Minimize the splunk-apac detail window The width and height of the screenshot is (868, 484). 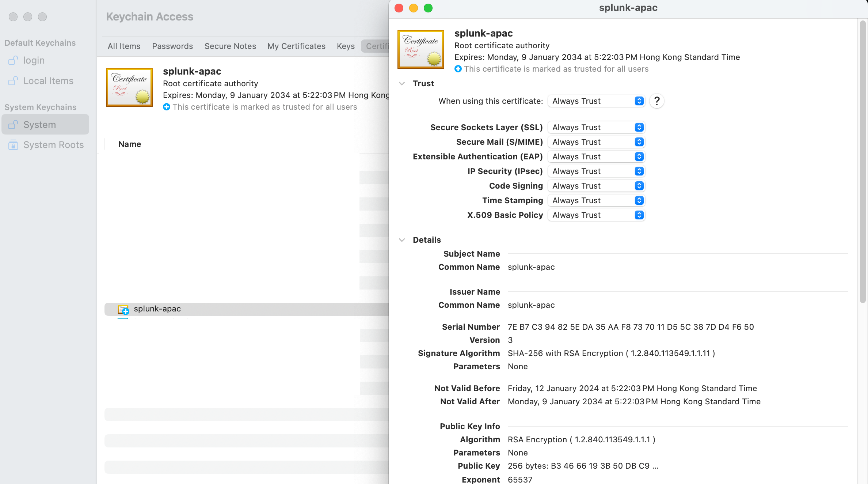tap(414, 8)
